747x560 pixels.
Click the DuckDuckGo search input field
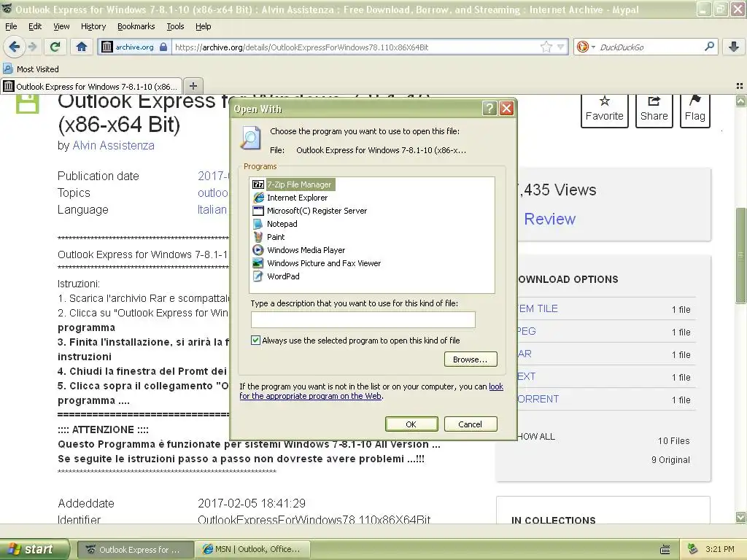649,47
